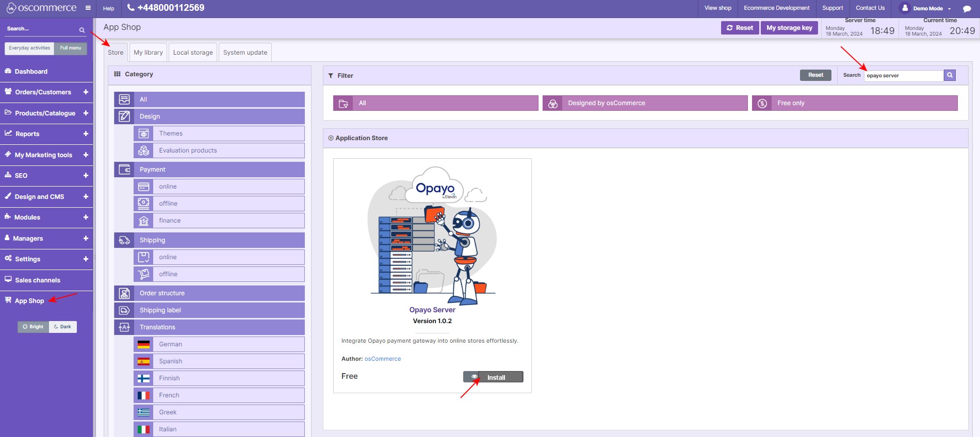The height and width of the screenshot is (437, 980).
Task: Click the Finnish flag icon
Action: tap(143, 378)
